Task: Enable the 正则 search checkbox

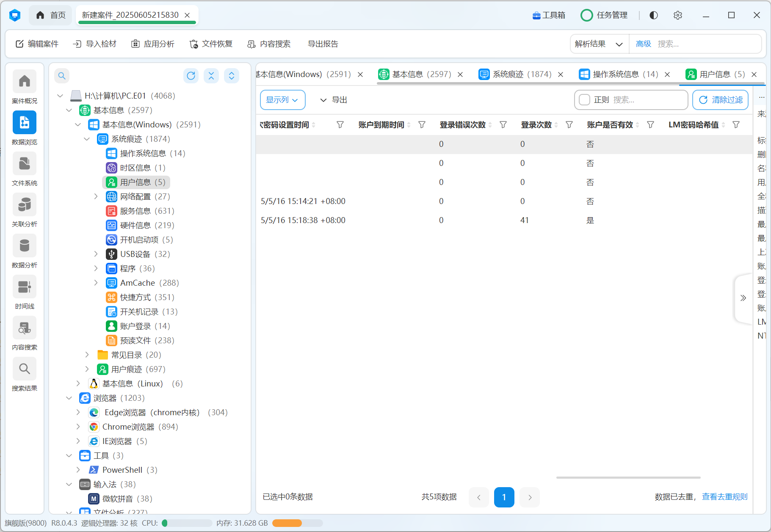Action: click(584, 100)
